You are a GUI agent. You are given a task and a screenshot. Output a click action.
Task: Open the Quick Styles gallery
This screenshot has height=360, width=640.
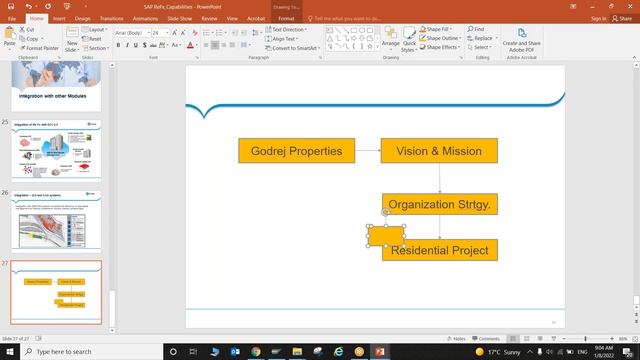(409, 39)
